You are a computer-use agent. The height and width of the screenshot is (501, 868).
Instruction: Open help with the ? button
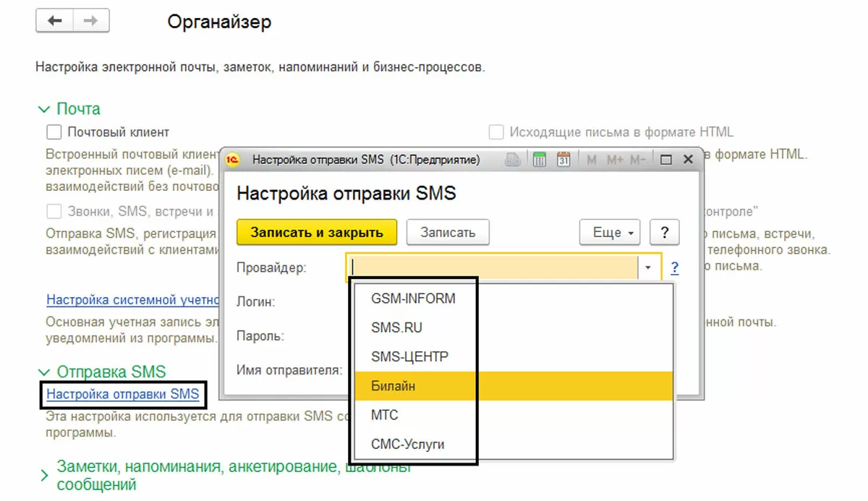click(x=664, y=233)
